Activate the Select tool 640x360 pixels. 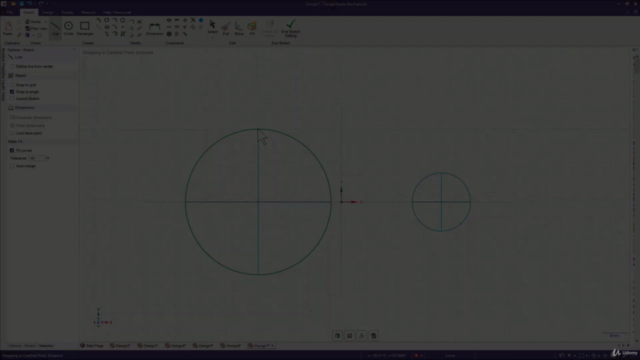click(212, 26)
